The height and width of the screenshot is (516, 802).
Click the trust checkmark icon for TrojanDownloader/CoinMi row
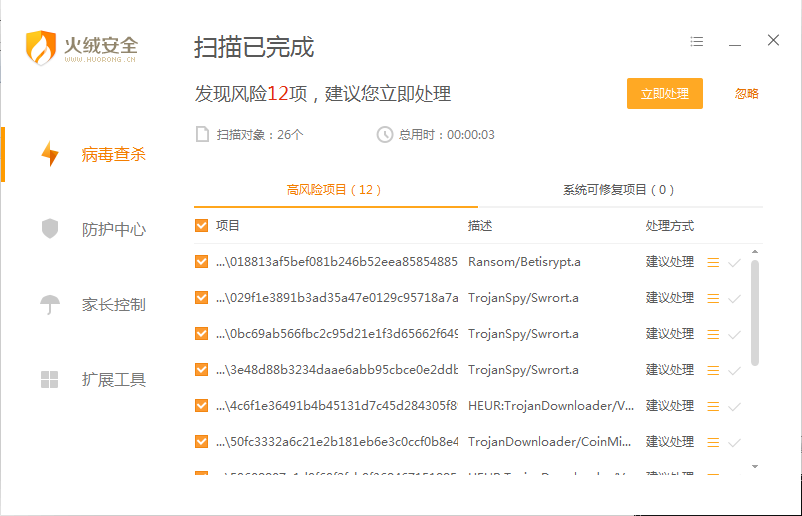735,442
